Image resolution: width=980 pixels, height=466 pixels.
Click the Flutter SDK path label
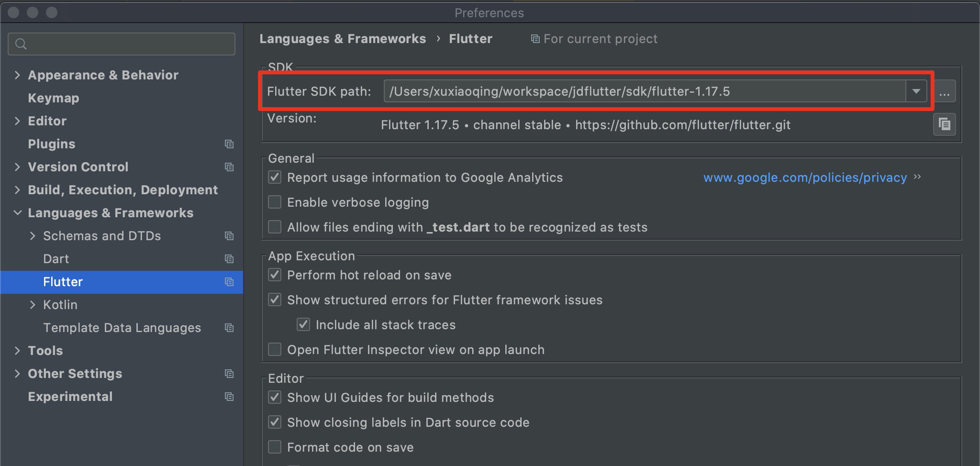319,91
